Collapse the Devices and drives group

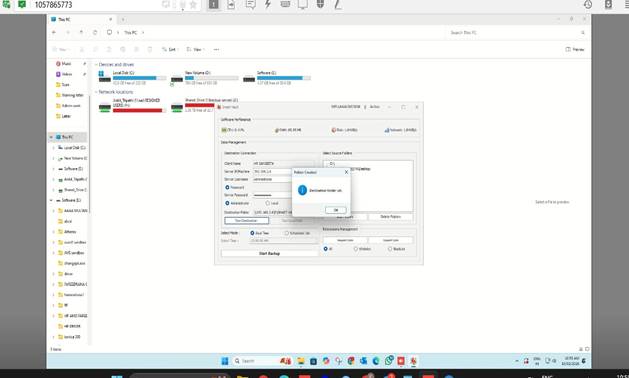click(x=96, y=65)
